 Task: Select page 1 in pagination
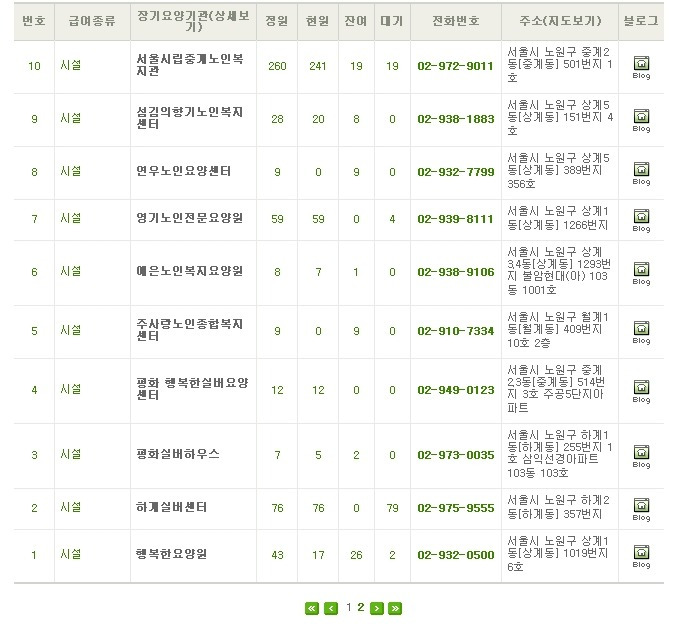tap(349, 607)
